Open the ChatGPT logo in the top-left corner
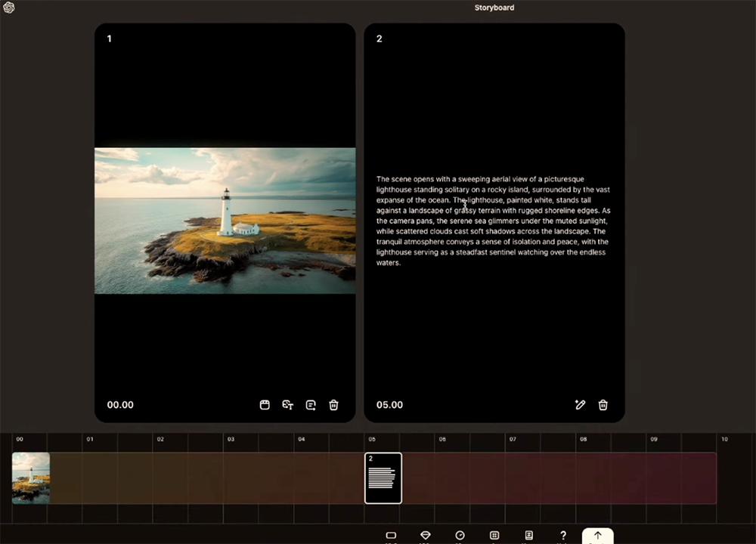This screenshot has width=756, height=544. [9, 8]
